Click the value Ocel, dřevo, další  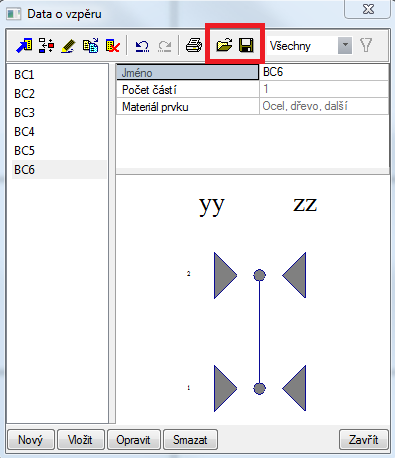(x=324, y=107)
